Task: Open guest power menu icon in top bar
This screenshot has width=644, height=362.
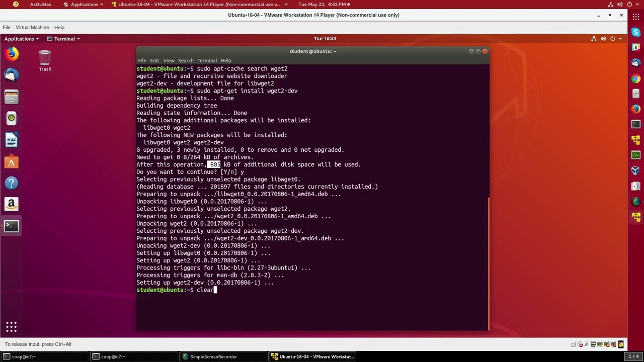Action: click(x=613, y=39)
